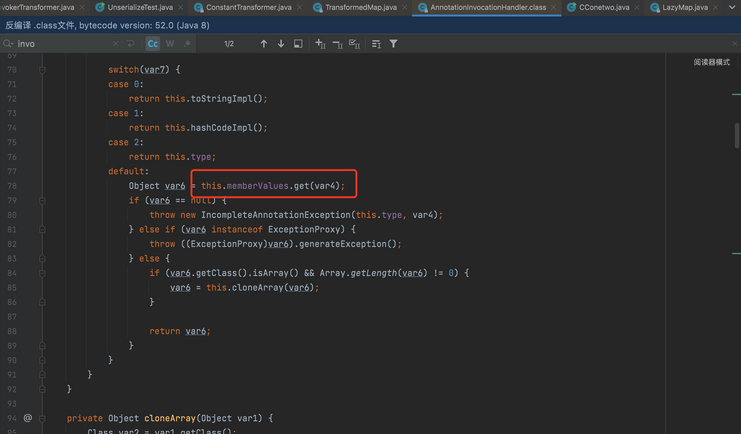Click CConetwo.java tab's class icon
Image resolution: width=741 pixels, height=434 pixels.
[x=571, y=7]
